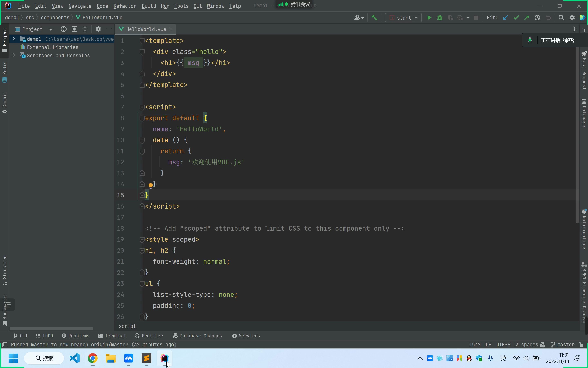Hide the Project panel with minus icon
Screen dimensions: 588x368
tap(109, 29)
